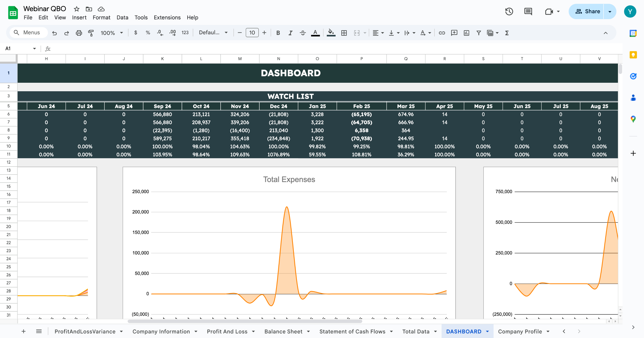
Task: Click the paint format icon
Action: 91,33
